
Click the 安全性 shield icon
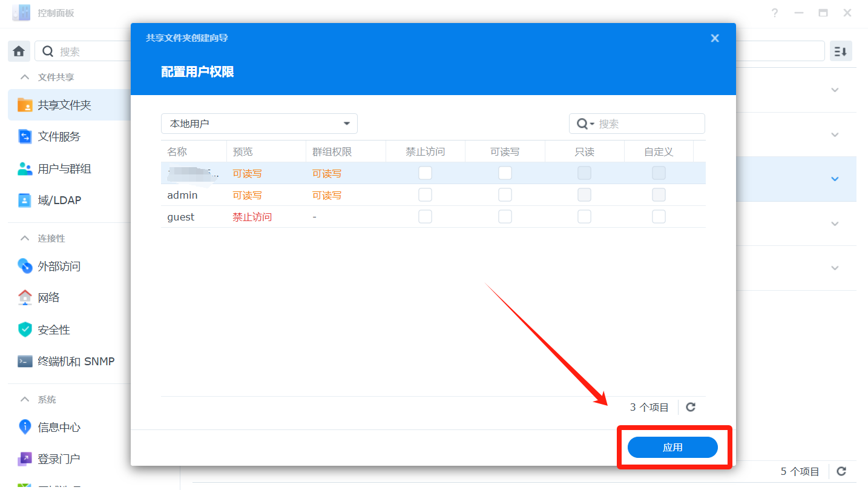25,329
